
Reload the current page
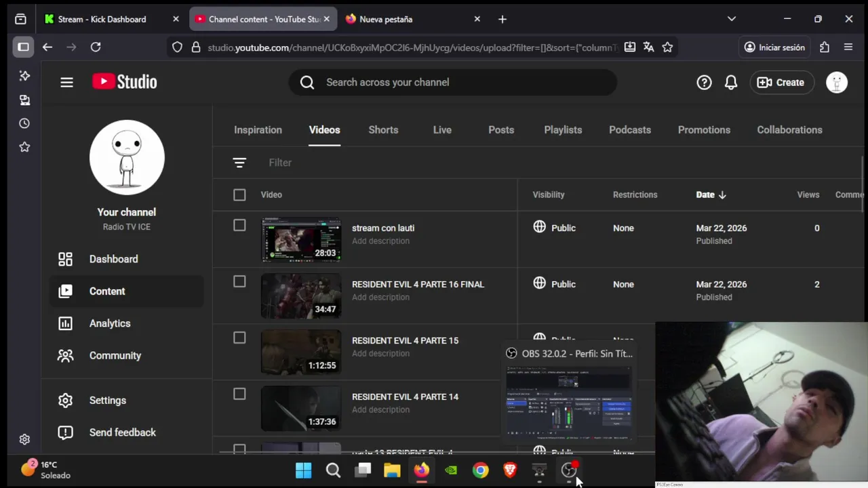(x=96, y=47)
